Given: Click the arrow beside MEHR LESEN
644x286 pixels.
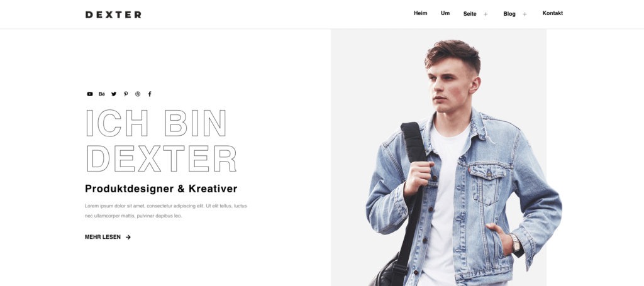Looking at the screenshot, I should (x=128, y=237).
